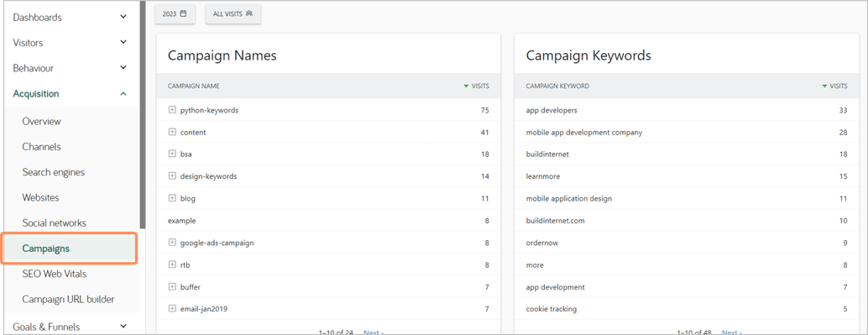868x335 pixels.
Task: Click the plus icon next to blog
Action: [x=172, y=198]
